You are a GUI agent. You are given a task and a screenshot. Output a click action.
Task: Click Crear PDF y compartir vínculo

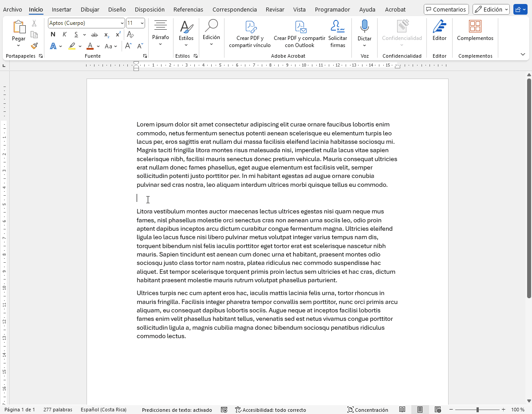point(250,34)
